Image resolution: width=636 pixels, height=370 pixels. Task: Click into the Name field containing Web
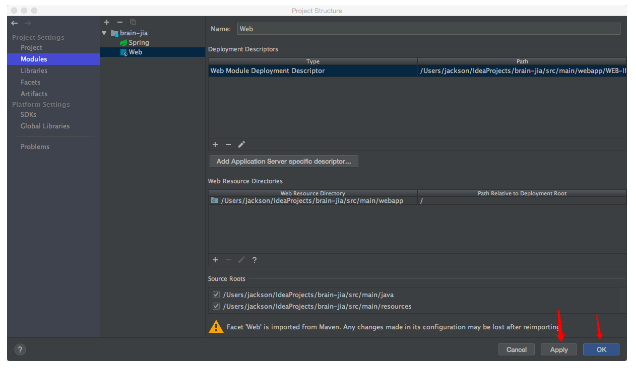[x=428, y=29]
